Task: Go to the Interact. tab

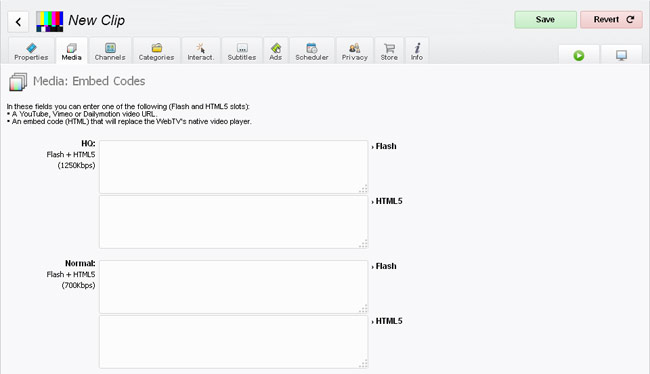Action: click(x=201, y=51)
